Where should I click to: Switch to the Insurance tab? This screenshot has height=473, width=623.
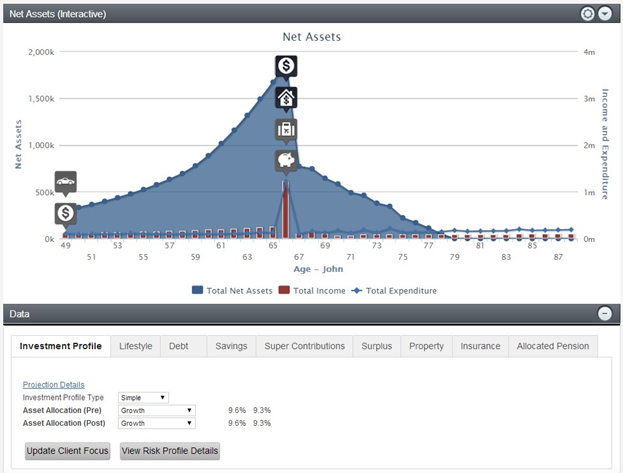tap(480, 346)
